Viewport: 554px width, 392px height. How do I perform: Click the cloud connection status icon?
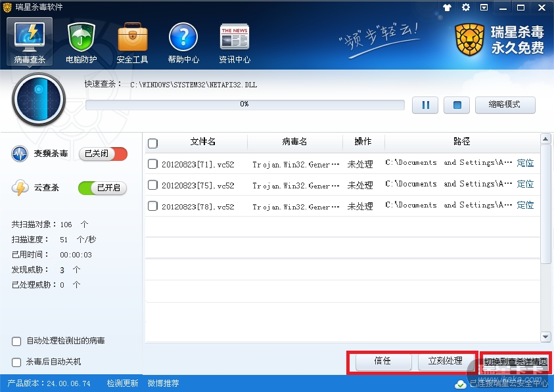click(x=461, y=384)
